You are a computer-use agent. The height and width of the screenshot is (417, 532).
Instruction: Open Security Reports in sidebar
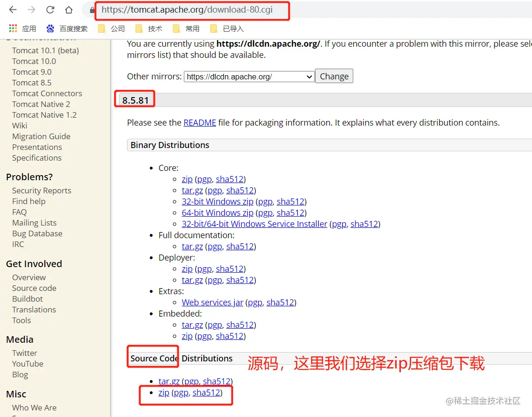42,191
